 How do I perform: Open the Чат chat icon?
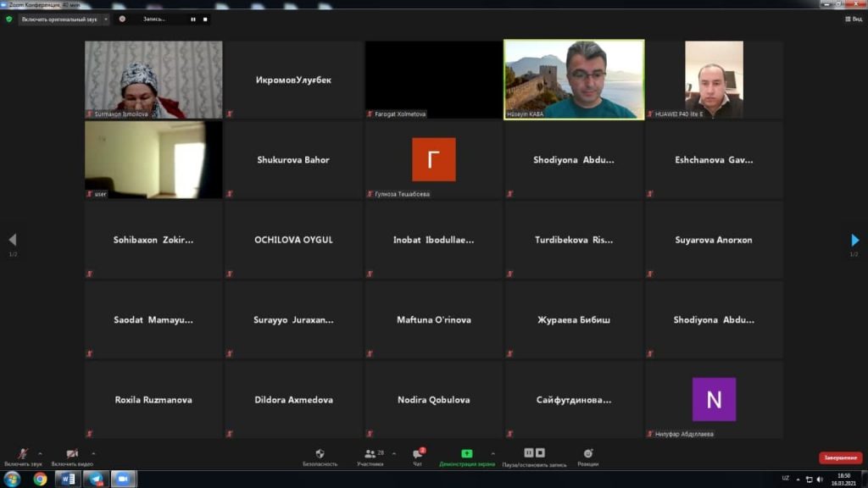[x=418, y=456]
